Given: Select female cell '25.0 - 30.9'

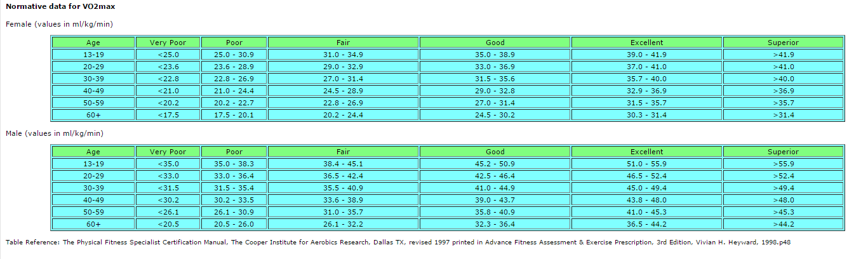Looking at the screenshot, I should coord(234,55).
